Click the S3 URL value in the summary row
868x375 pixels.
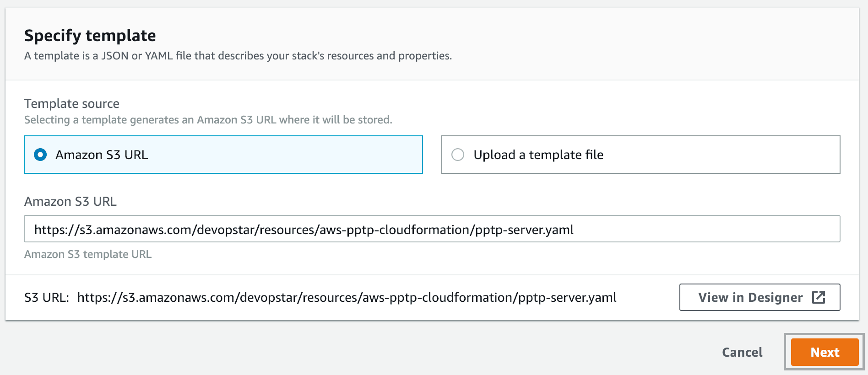[x=347, y=298]
